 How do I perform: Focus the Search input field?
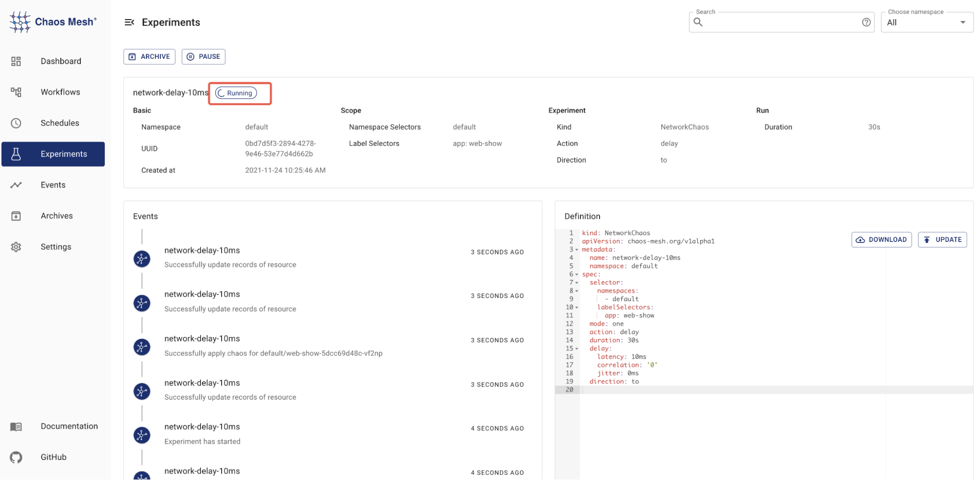tap(779, 23)
